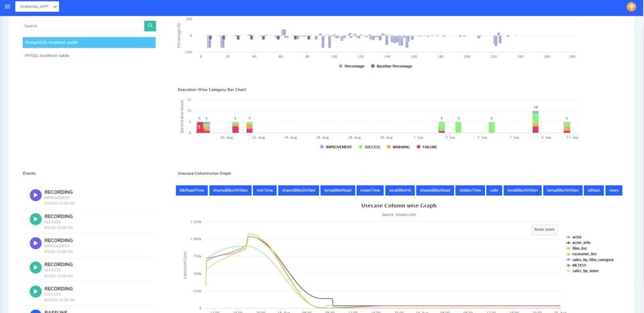This screenshot has width=644, height=313.
Task: Toggle the Percentage legend series
Action: coord(352,66)
